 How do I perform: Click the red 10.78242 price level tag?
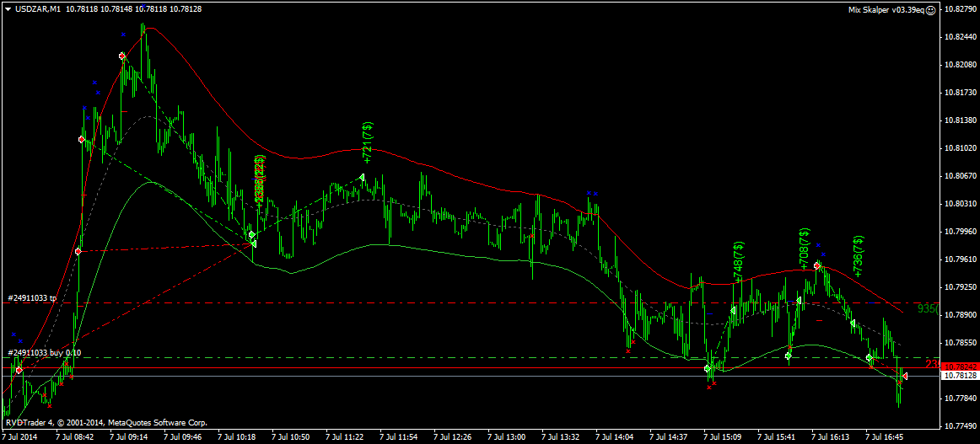(x=959, y=366)
